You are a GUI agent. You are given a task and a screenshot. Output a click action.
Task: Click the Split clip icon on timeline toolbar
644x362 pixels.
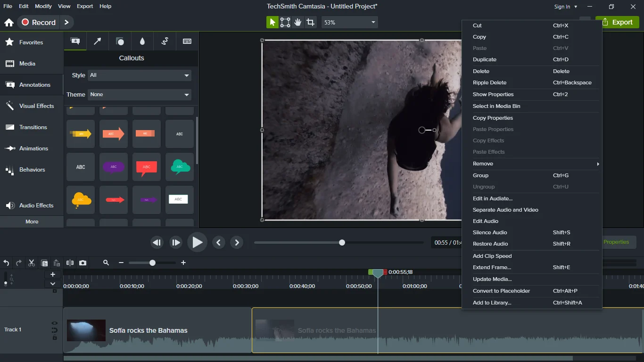coord(70,263)
